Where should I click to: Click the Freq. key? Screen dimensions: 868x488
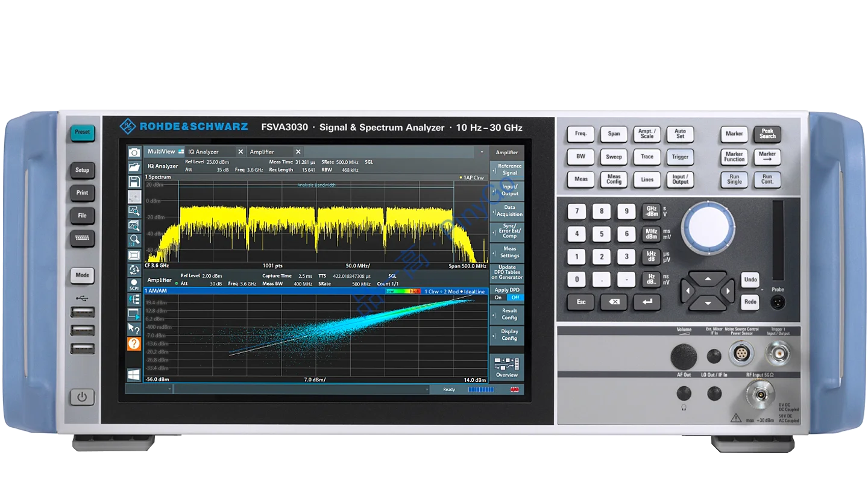580,134
